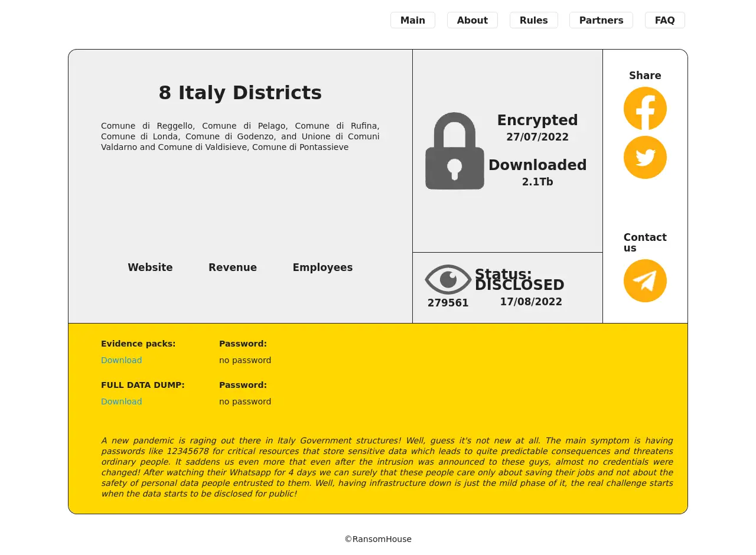The width and height of the screenshot is (756, 555).
Task: Navigate to the Partners page
Action: (601, 20)
